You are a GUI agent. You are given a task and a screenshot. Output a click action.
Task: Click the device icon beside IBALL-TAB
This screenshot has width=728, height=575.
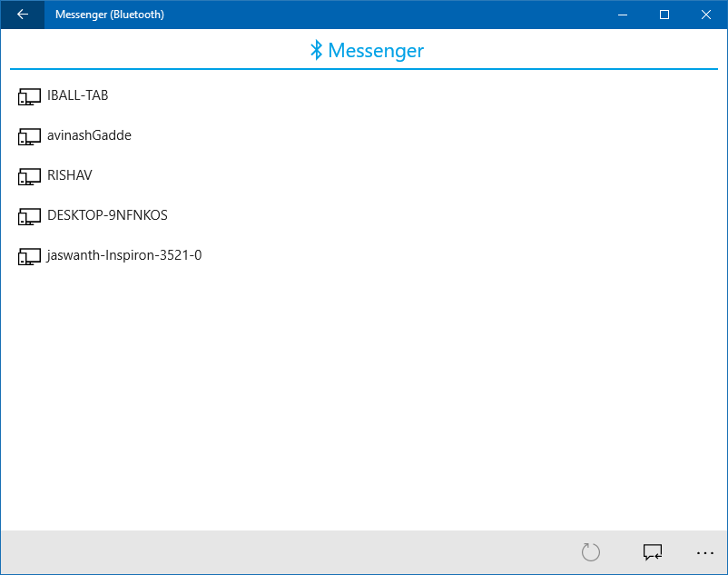(x=29, y=95)
